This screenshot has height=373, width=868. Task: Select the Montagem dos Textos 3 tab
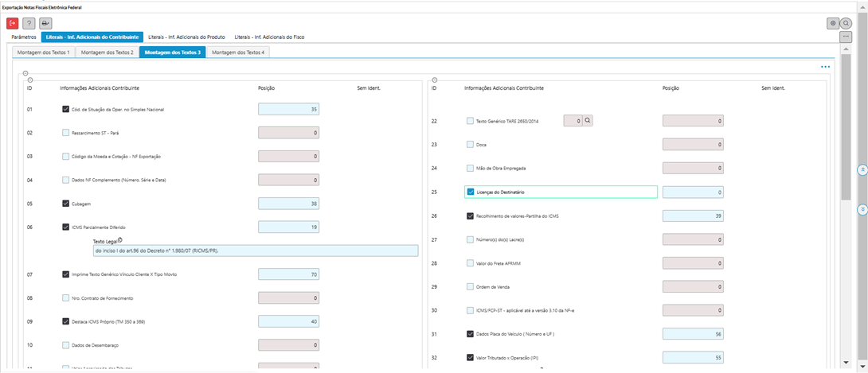point(172,52)
